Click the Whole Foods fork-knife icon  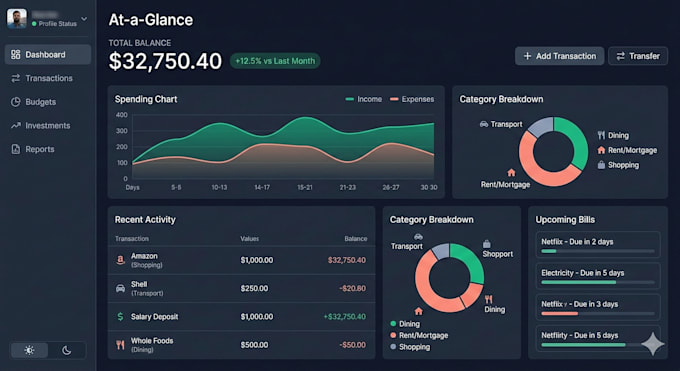point(121,345)
